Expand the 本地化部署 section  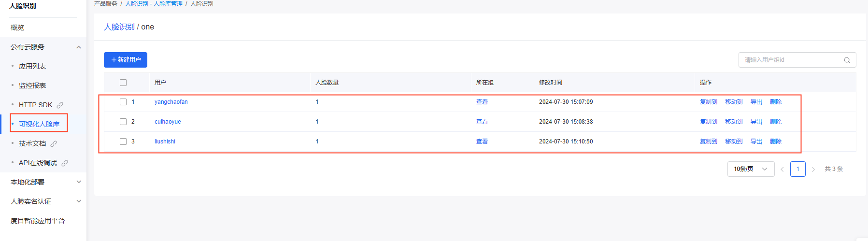(x=79, y=182)
